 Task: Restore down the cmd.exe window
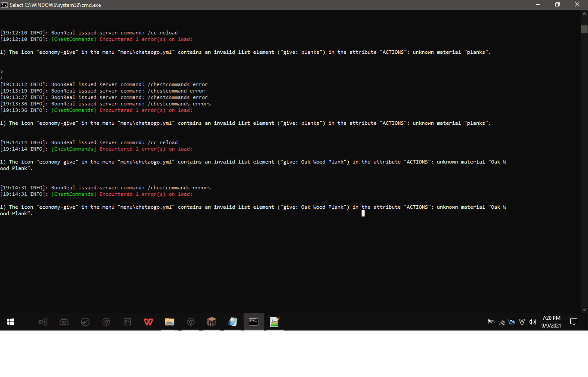pyautogui.click(x=557, y=5)
